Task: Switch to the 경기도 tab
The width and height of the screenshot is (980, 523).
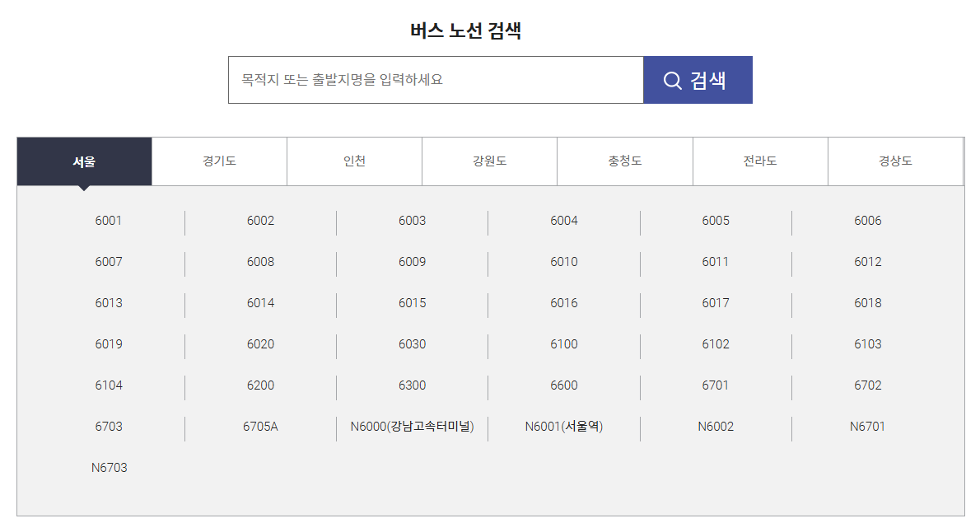Action: (219, 161)
